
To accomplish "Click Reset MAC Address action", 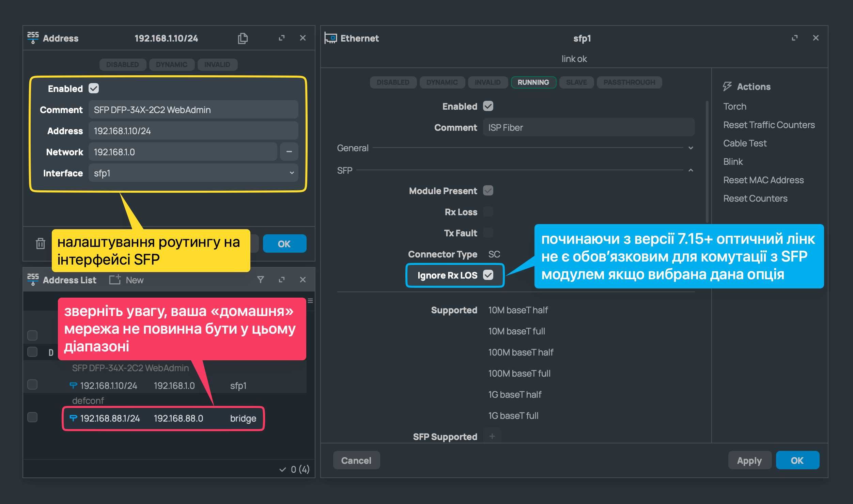I will coord(763,180).
